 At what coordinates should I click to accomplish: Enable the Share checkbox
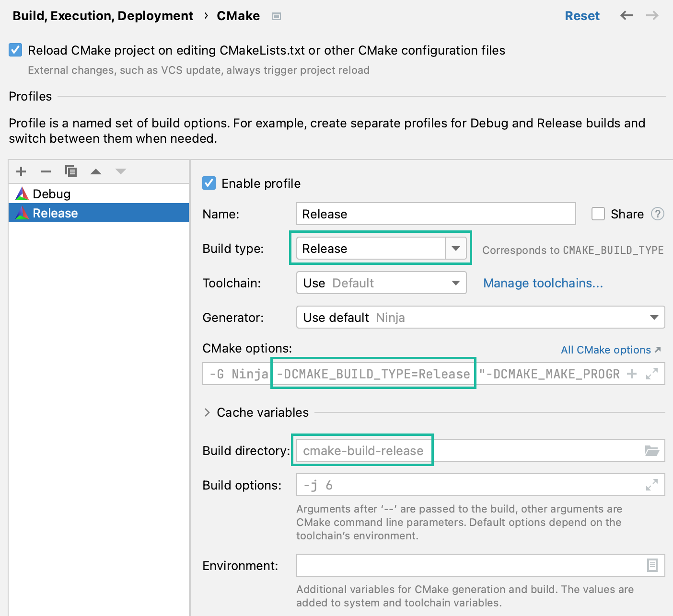click(x=598, y=214)
